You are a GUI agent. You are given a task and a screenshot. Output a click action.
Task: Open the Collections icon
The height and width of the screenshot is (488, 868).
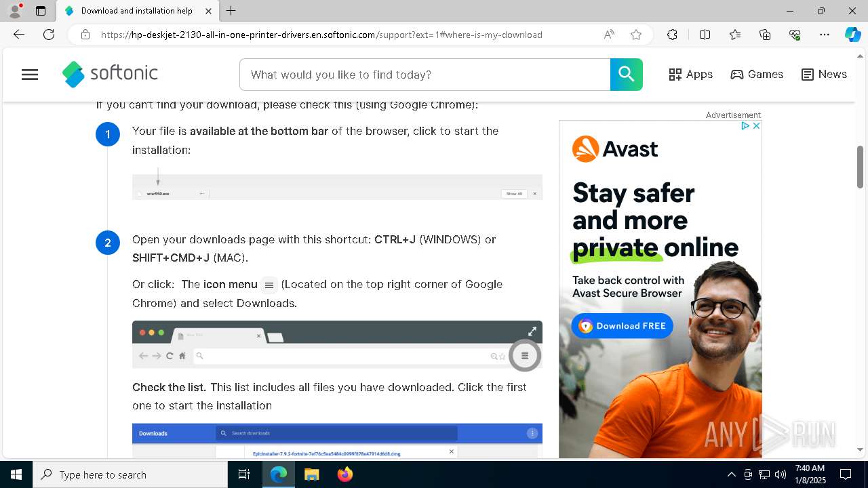(x=765, y=35)
